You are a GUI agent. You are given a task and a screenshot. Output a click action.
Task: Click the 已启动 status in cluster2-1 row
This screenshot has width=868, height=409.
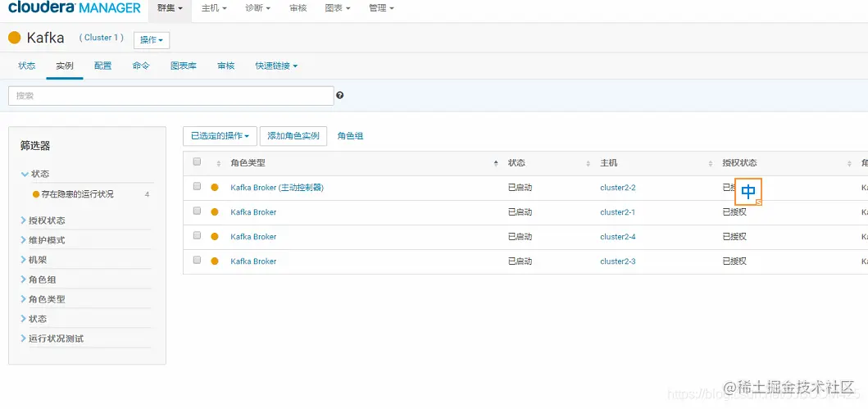click(x=520, y=212)
